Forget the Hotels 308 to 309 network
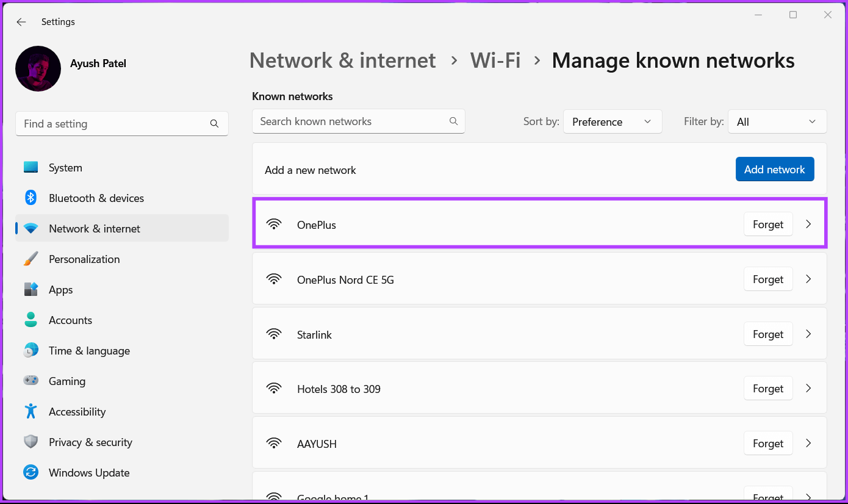The image size is (848, 504). tap(768, 389)
